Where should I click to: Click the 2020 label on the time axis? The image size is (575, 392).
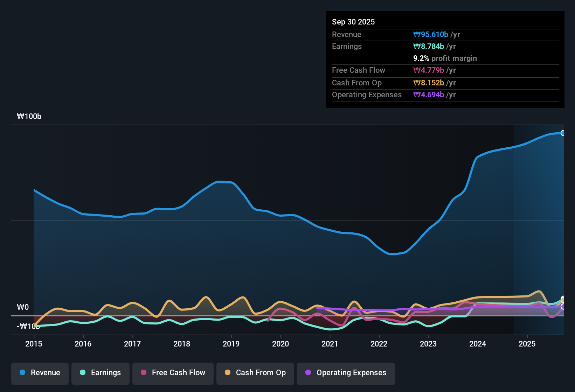(280, 344)
